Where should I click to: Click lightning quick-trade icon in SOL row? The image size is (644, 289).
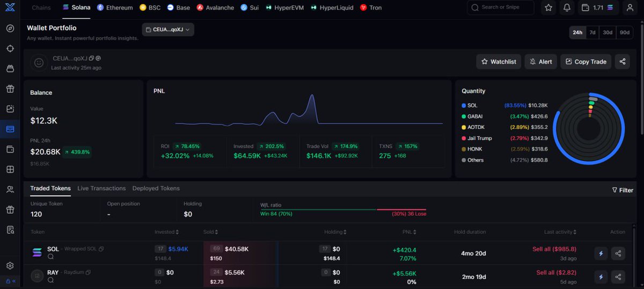[x=601, y=254]
